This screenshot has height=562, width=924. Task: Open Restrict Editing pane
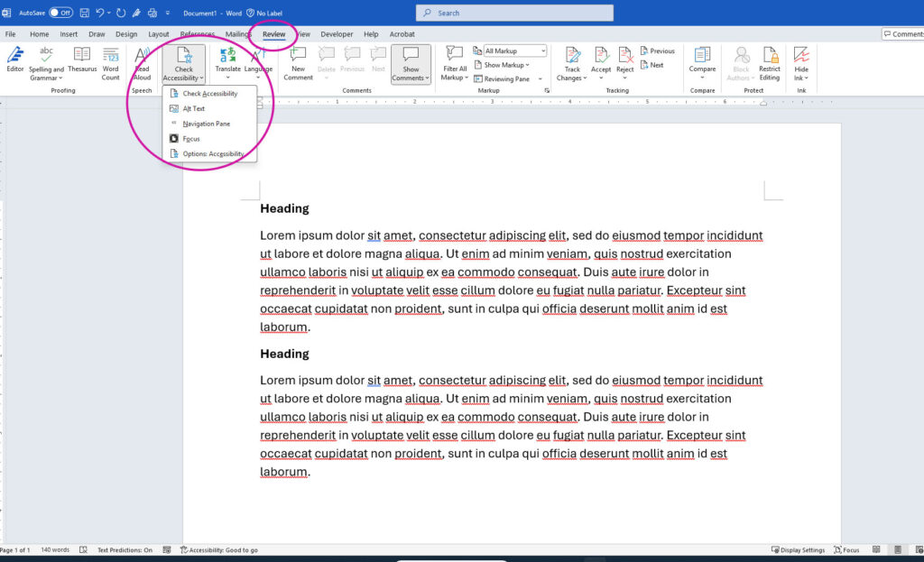click(769, 64)
